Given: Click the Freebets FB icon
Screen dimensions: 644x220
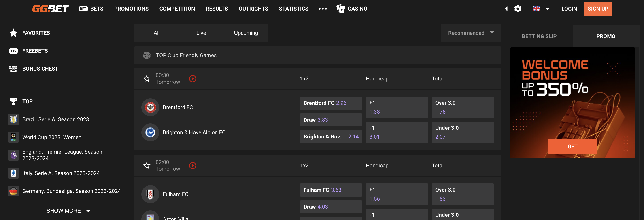Looking at the screenshot, I should pyautogui.click(x=13, y=51).
